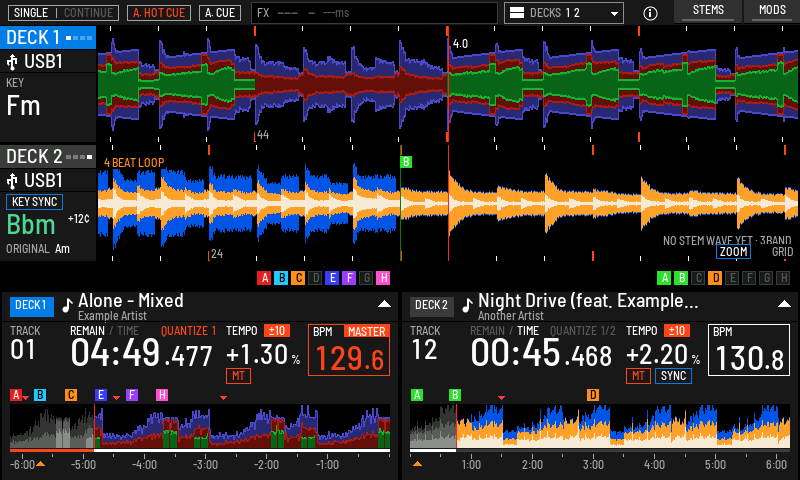
Task: Open the STEMS tab
Action: click(708, 11)
